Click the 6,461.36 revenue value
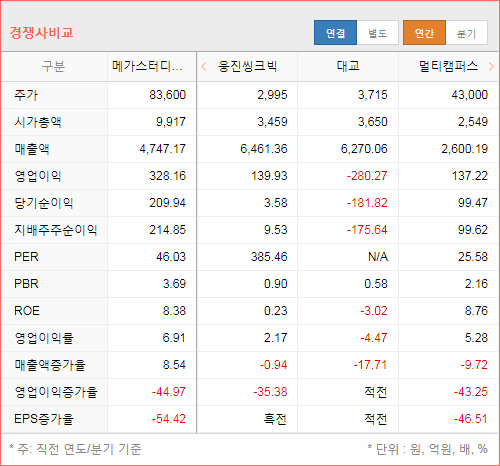500x466 pixels. click(x=264, y=149)
